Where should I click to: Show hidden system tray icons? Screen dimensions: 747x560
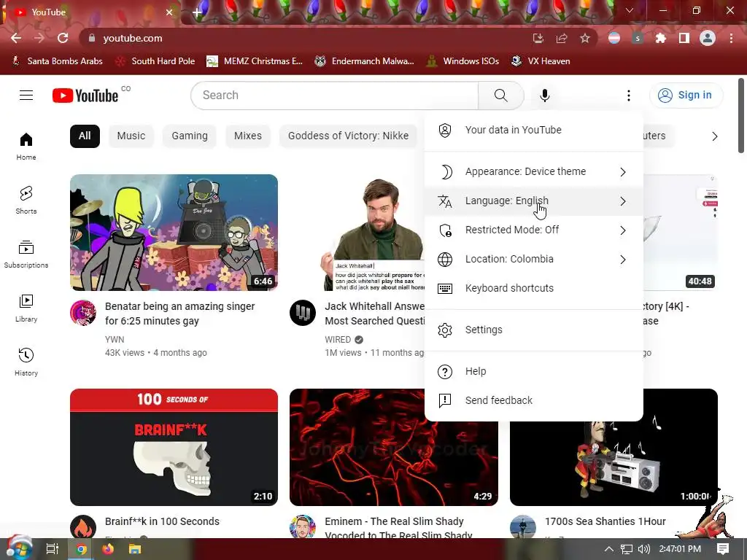click(609, 549)
